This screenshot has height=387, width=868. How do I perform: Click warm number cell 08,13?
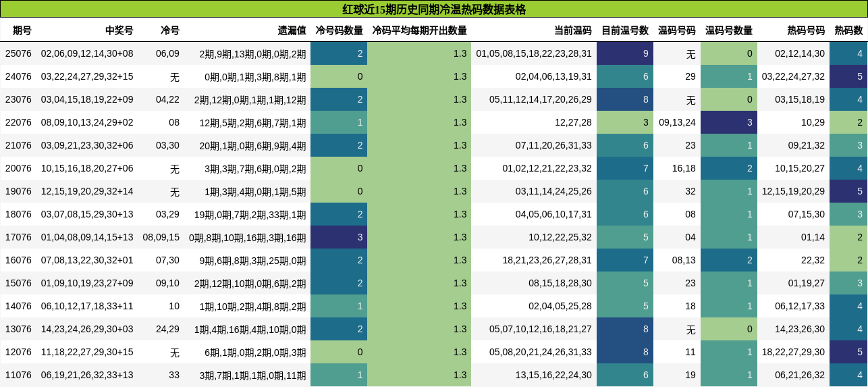pyautogui.click(x=684, y=260)
